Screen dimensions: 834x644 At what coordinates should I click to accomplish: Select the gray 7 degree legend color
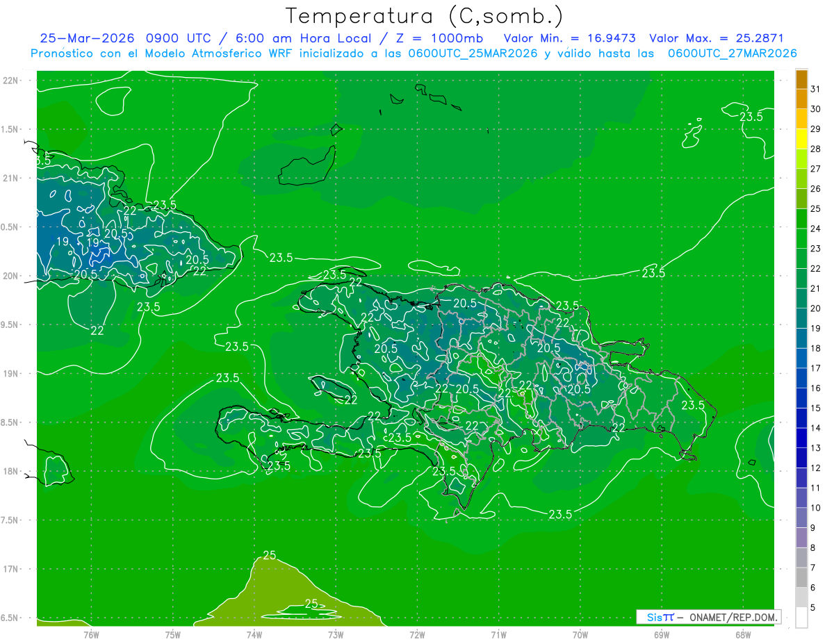(801, 558)
